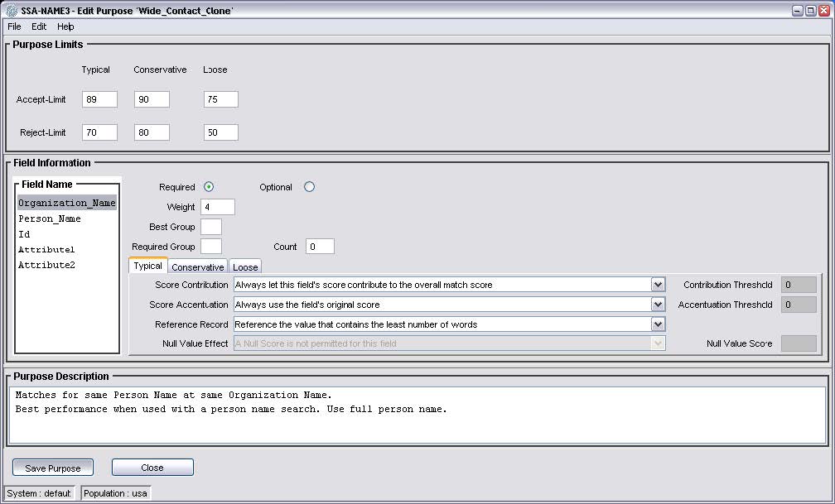Select the Required radio button
The height and width of the screenshot is (504, 835).
point(209,187)
